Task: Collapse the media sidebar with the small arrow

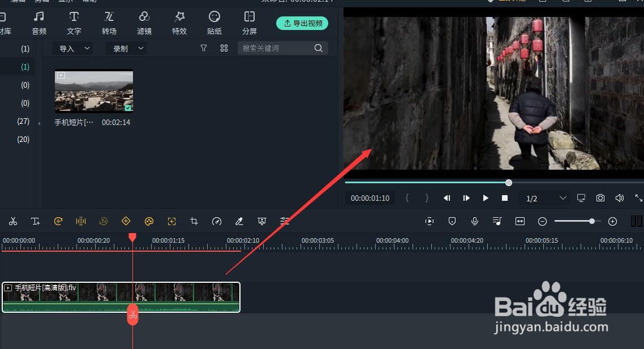Action: [x=39, y=123]
